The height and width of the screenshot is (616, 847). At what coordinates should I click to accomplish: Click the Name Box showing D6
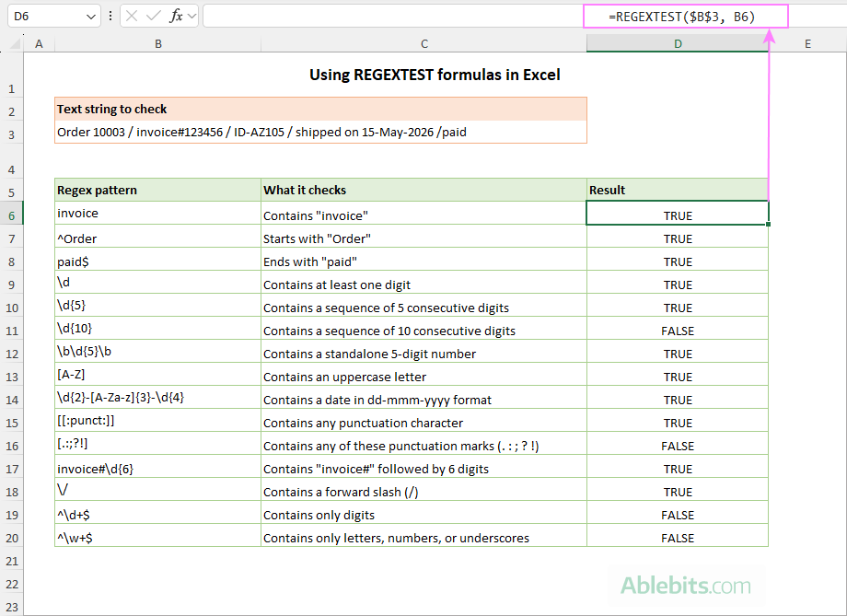click(x=54, y=17)
